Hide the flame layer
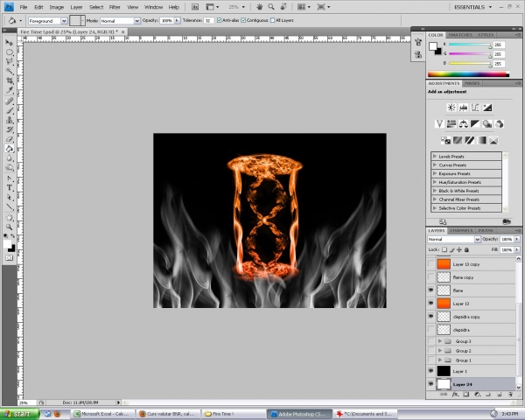This screenshot has height=420, width=525. 430,290
